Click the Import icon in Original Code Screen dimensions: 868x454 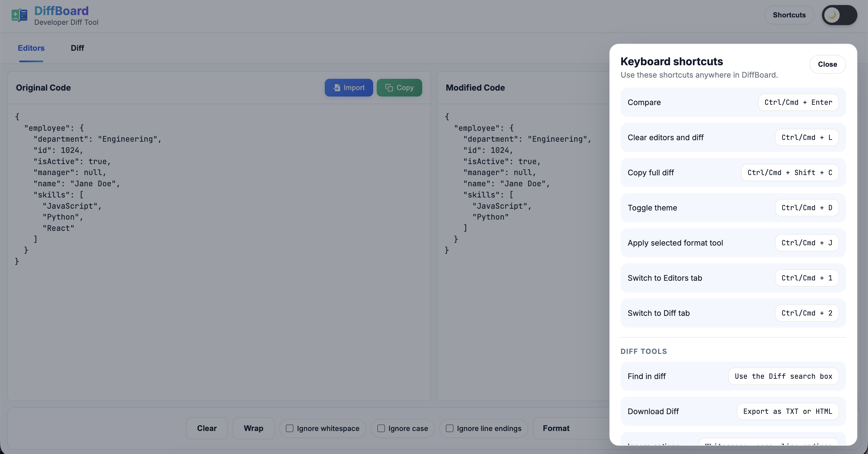coord(337,88)
